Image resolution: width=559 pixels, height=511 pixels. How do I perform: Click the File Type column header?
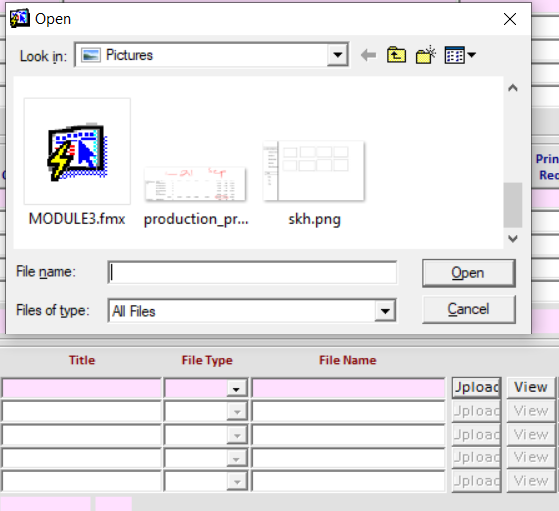(x=207, y=361)
